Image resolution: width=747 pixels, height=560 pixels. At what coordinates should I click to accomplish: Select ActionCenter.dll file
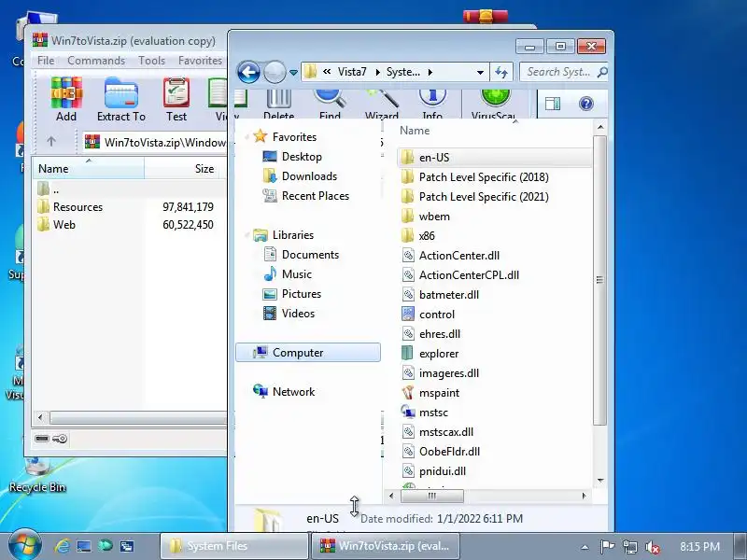458,256
